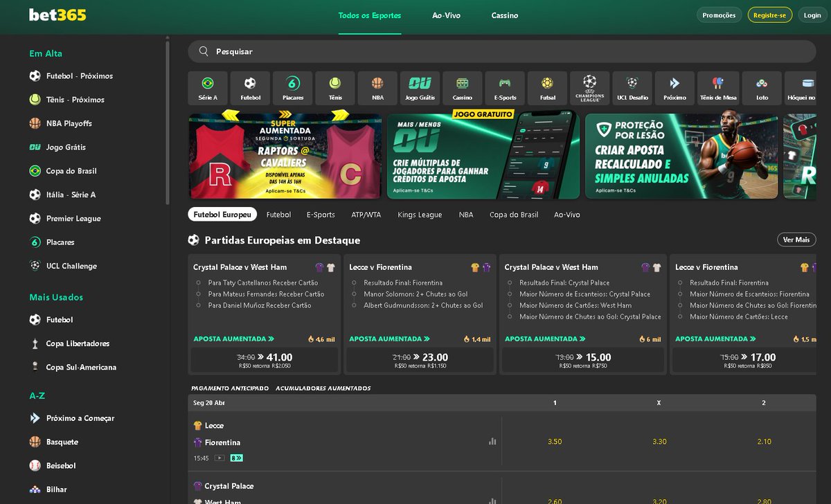Open the Champions League tile

pos(589,89)
